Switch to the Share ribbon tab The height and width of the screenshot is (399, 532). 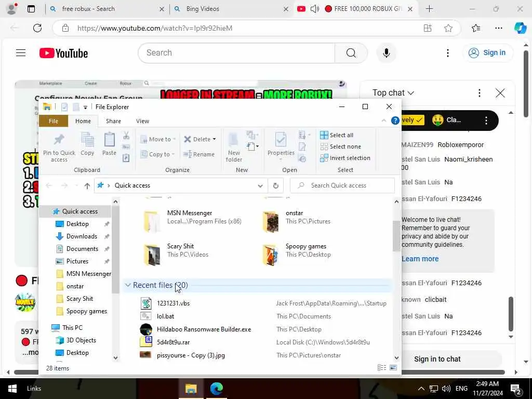point(113,121)
